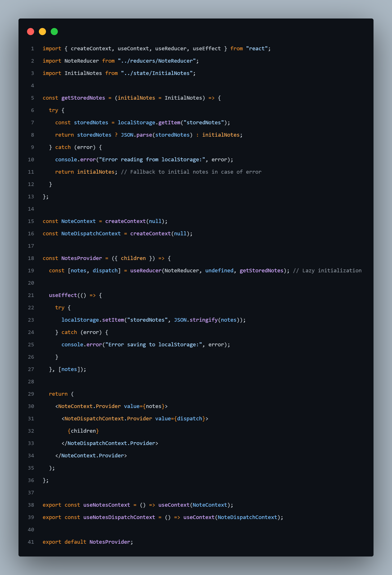Click the useNotesContext export on line 38
The width and height of the screenshot is (392, 575).
(107, 505)
